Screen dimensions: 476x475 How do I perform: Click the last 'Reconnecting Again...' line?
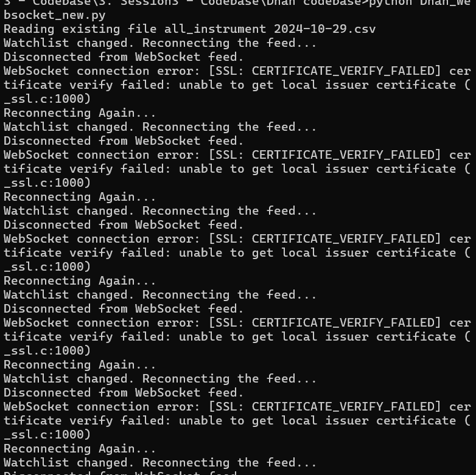[x=80, y=449]
